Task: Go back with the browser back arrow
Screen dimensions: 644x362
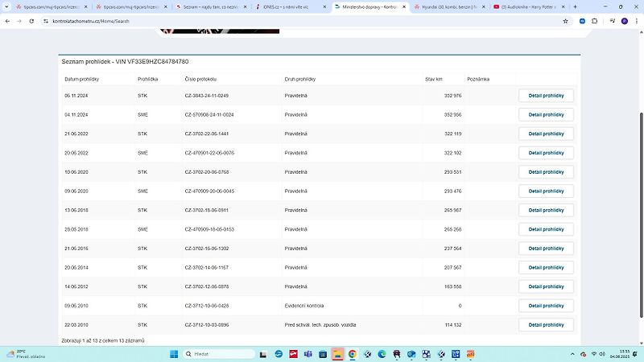Action: click(7, 21)
